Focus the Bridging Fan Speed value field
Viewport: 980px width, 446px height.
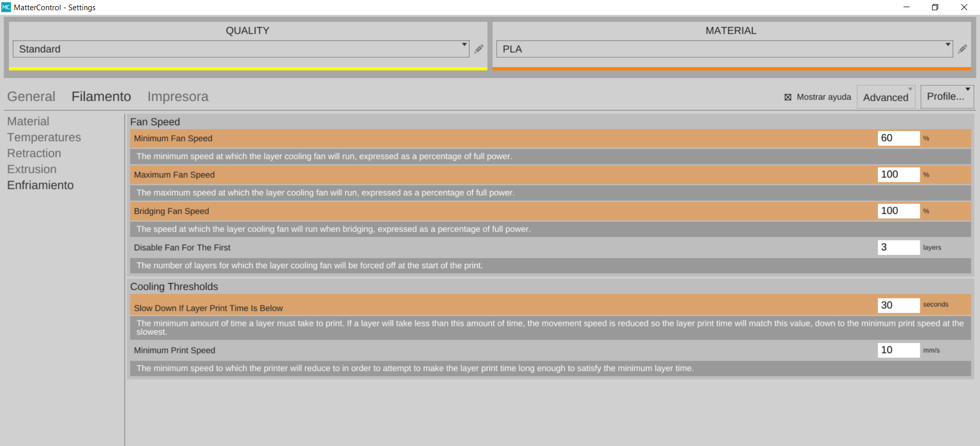[898, 211]
